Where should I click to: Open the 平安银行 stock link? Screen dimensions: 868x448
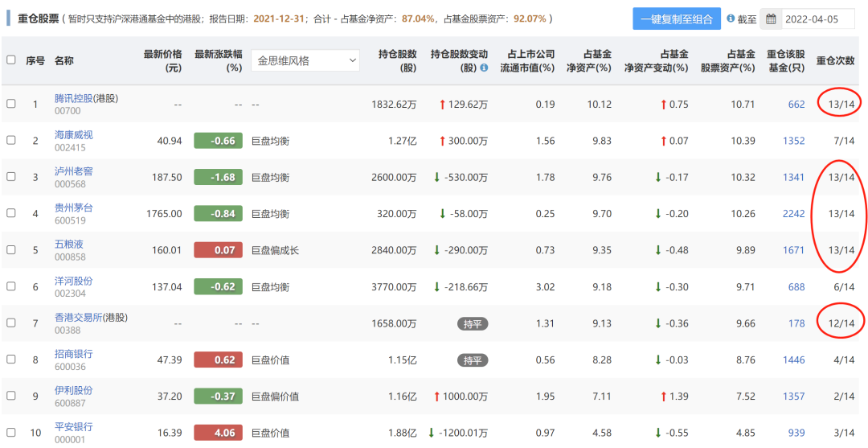pos(73,427)
